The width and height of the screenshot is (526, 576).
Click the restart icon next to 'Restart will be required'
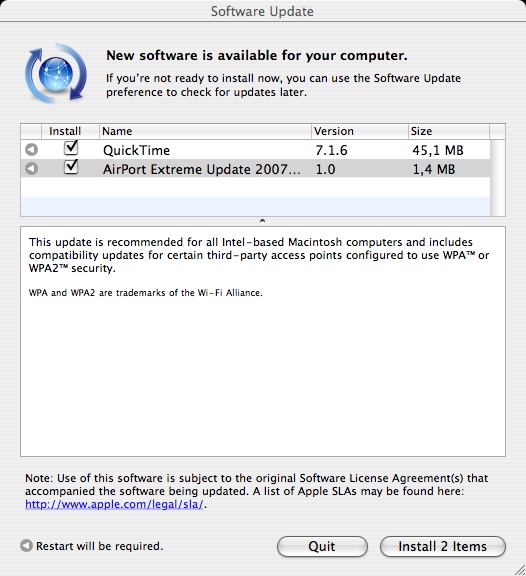click(26, 546)
